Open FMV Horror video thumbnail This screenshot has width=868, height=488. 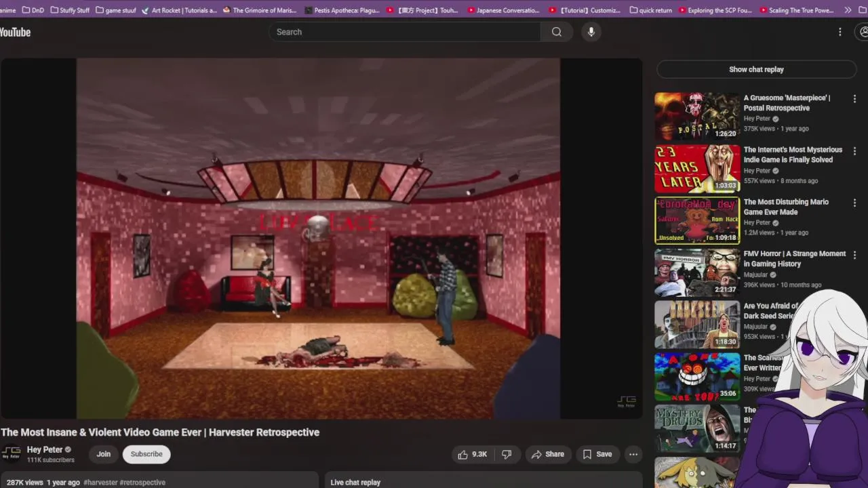697,272
